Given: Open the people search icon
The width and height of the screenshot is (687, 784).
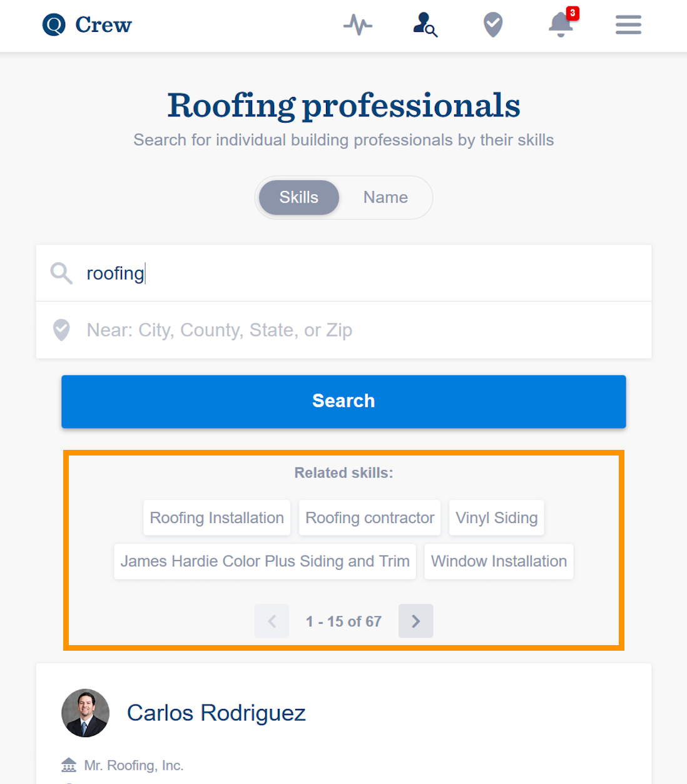Looking at the screenshot, I should (425, 25).
